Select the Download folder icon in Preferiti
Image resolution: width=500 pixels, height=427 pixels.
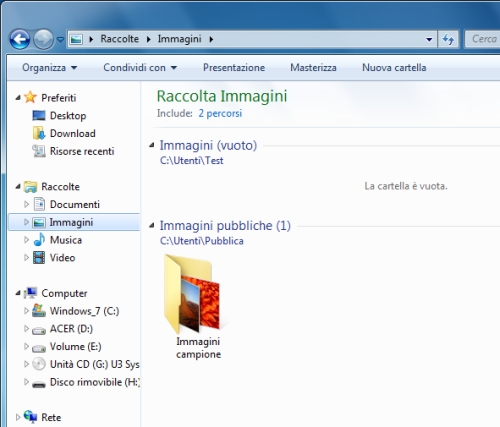coord(39,133)
